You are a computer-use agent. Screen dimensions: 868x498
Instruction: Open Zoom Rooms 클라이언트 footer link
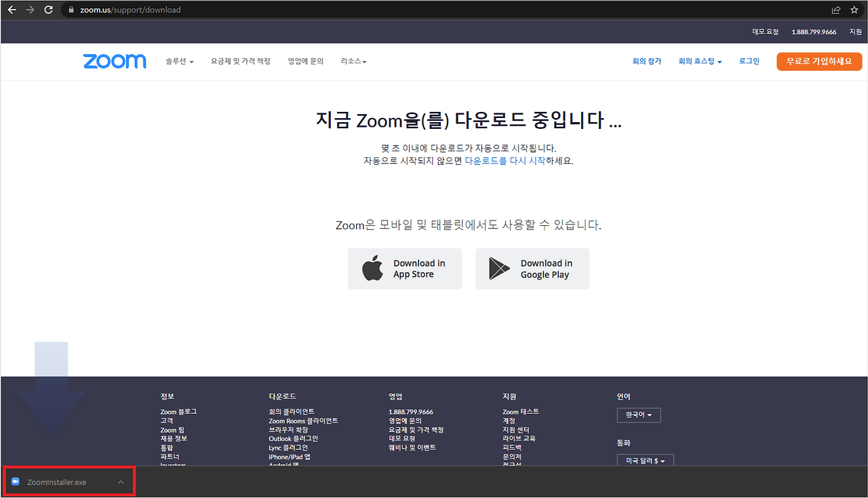[x=303, y=421]
